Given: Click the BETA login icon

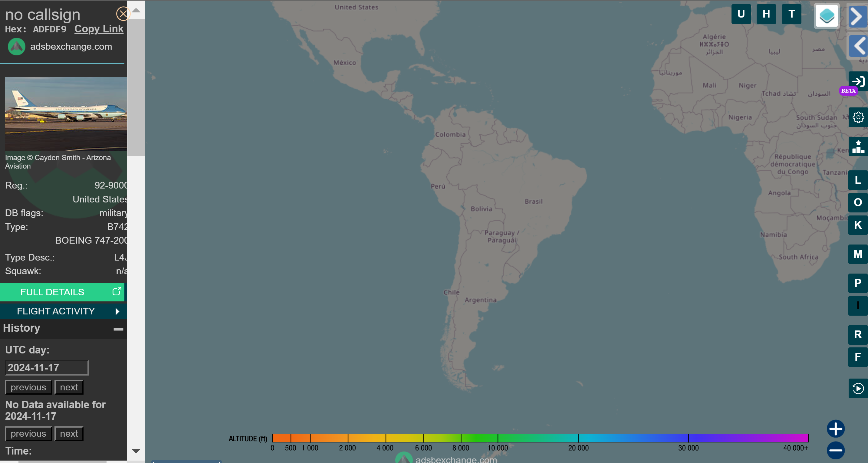Looking at the screenshot, I should click(858, 81).
